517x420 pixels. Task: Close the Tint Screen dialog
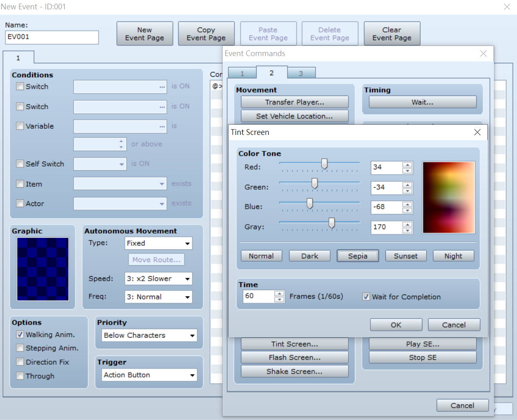click(x=477, y=132)
